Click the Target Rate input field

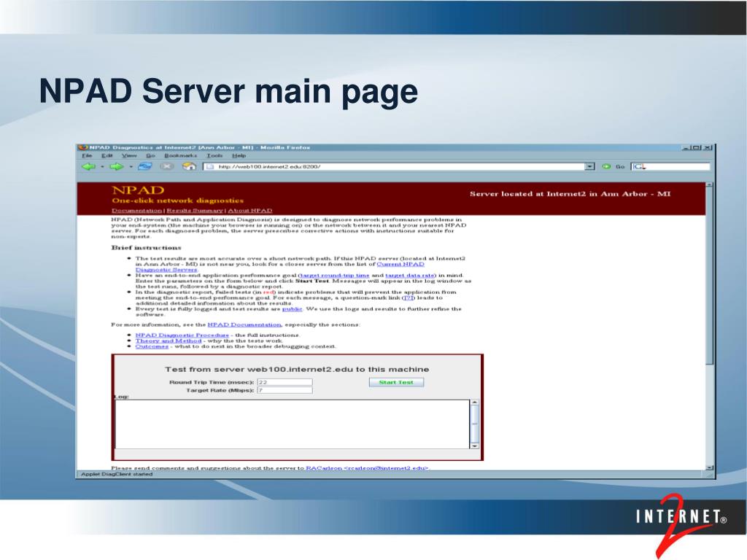[x=285, y=391]
